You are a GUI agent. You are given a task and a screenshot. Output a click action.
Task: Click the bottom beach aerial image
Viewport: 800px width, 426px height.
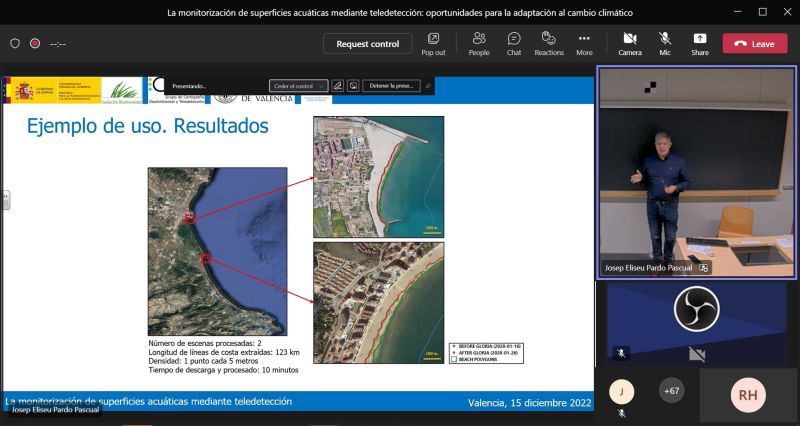point(379,303)
